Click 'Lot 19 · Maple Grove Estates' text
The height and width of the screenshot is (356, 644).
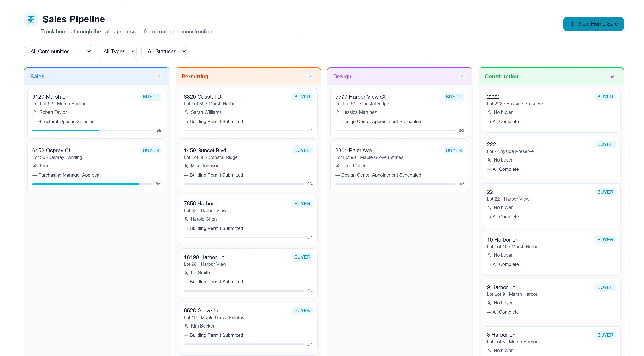click(x=214, y=318)
